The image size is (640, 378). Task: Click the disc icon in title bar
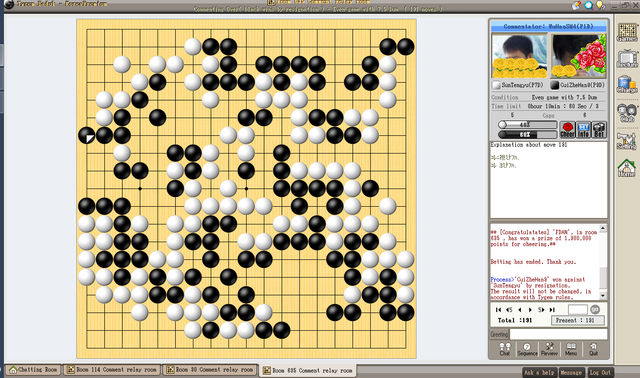576,5
